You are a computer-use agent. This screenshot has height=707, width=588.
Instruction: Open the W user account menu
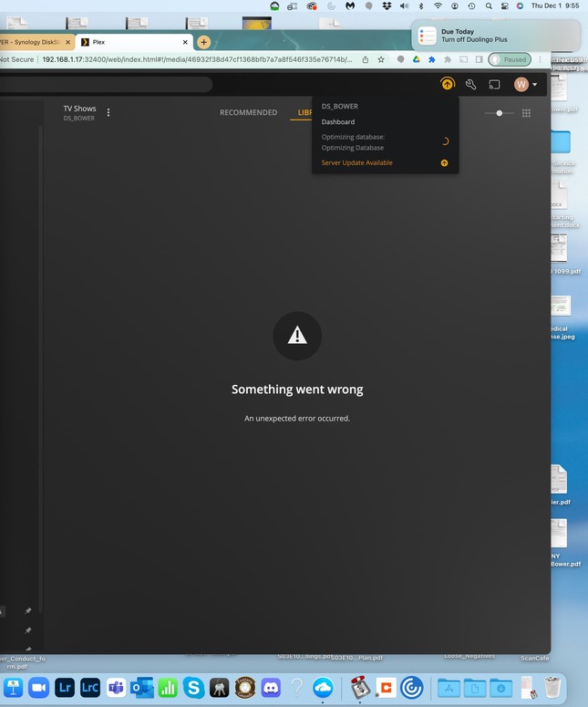point(525,84)
